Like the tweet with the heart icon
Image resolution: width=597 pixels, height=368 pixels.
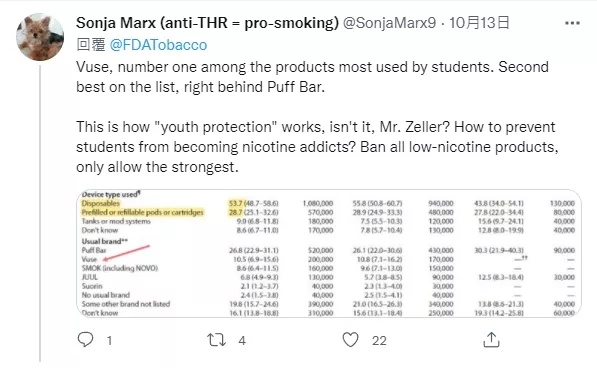coord(350,339)
